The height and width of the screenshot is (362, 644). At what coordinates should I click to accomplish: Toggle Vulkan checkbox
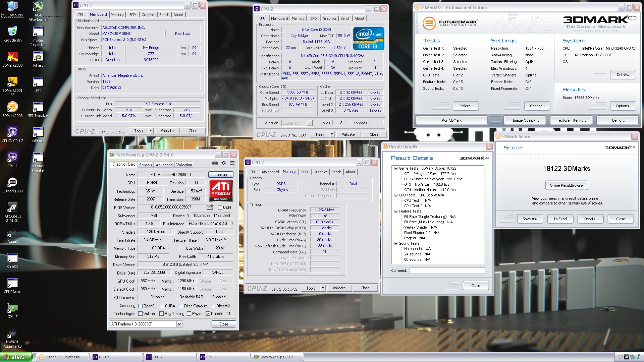pyautogui.click(x=140, y=314)
